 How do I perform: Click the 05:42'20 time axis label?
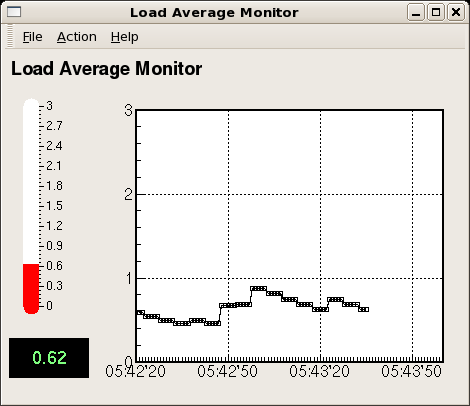click(135, 371)
